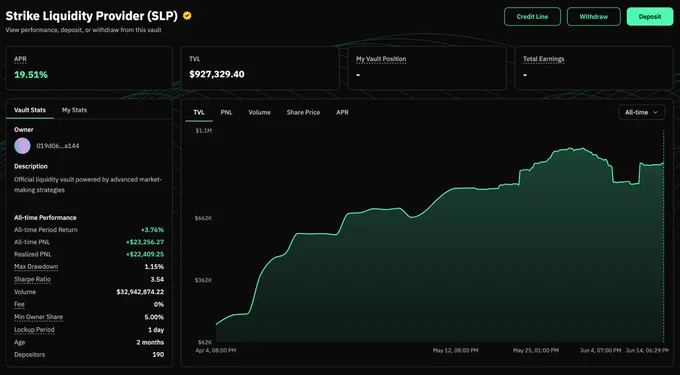The height and width of the screenshot is (375, 680).
Task: Select the APR chart tab
Action: [342, 112]
